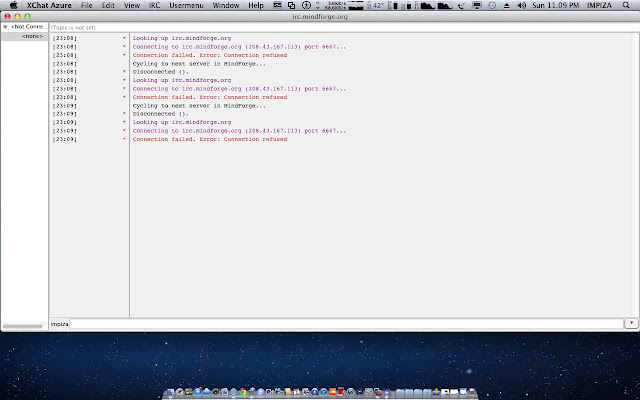Click the topic field showing 'Topic is not set'
This screenshot has height=400, width=640.
coord(344,27)
